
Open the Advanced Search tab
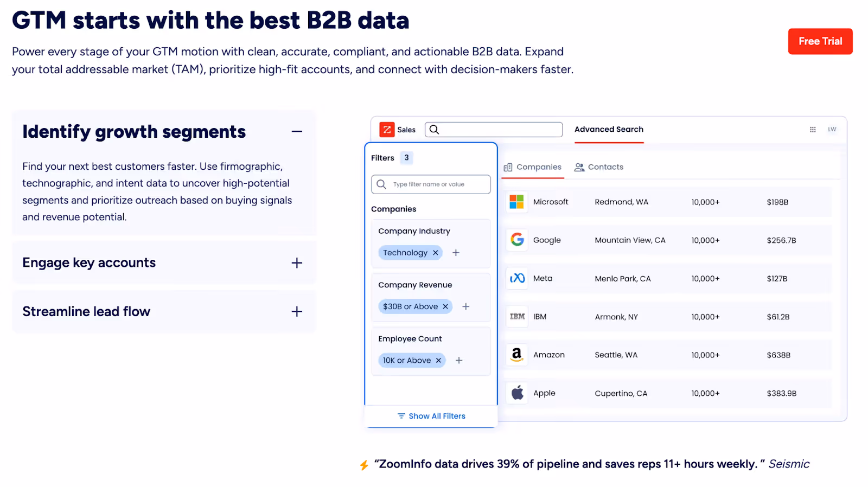coord(609,130)
